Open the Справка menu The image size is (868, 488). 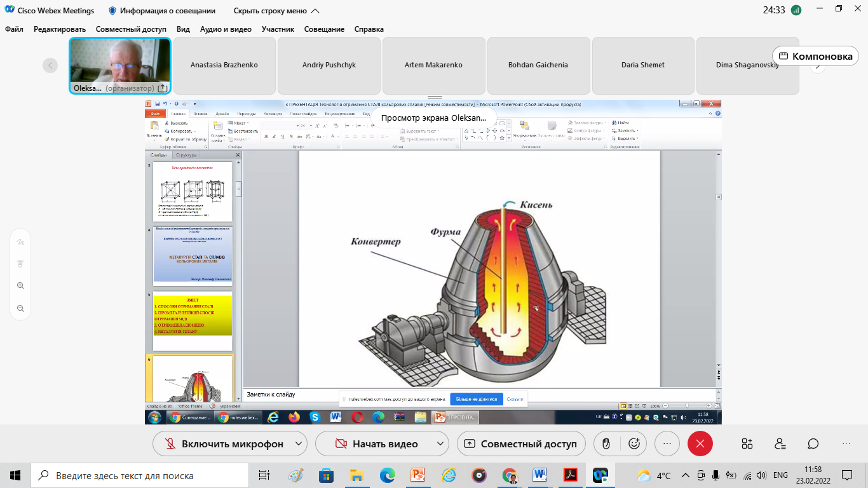[369, 29]
